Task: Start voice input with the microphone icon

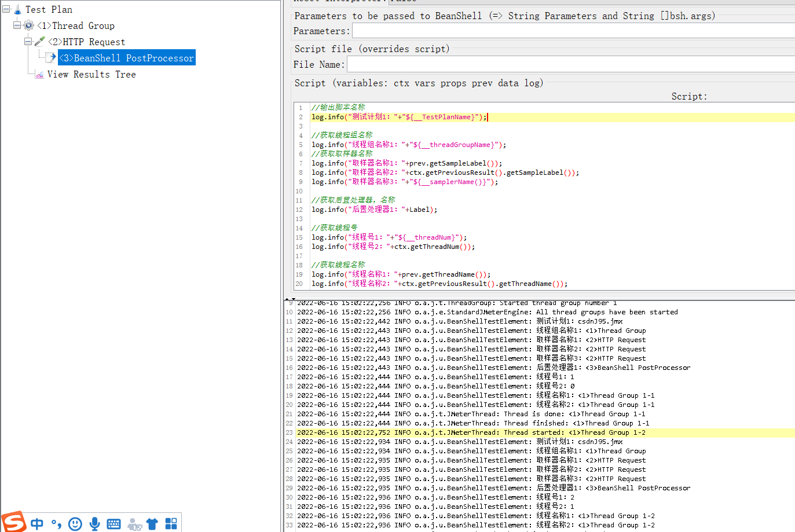Action: click(95, 524)
